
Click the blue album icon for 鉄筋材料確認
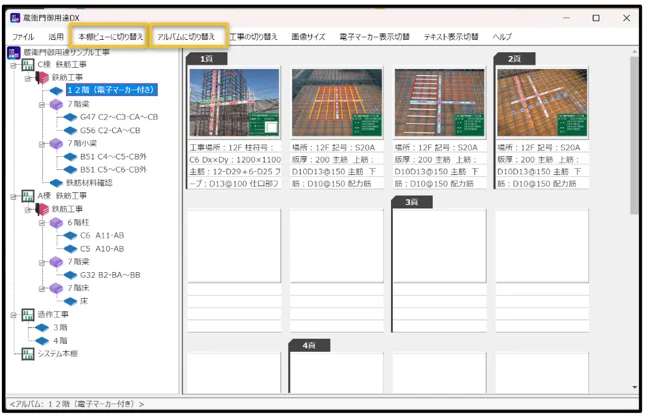pos(56,182)
